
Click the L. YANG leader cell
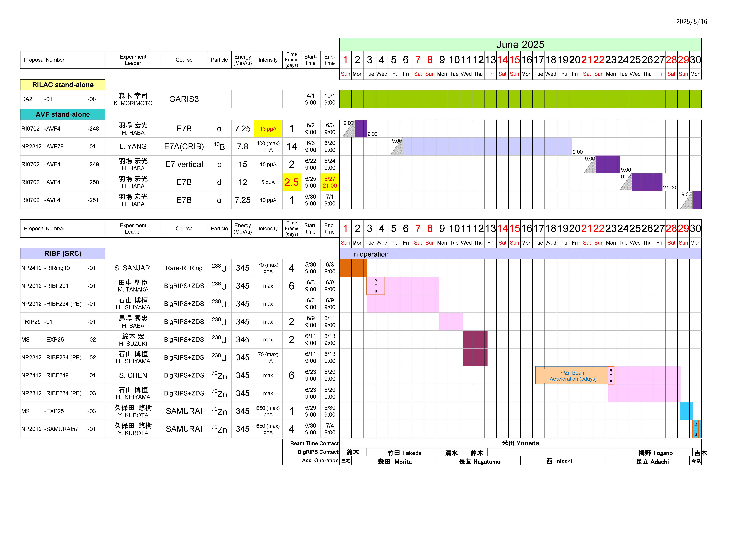[x=133, y=146]
